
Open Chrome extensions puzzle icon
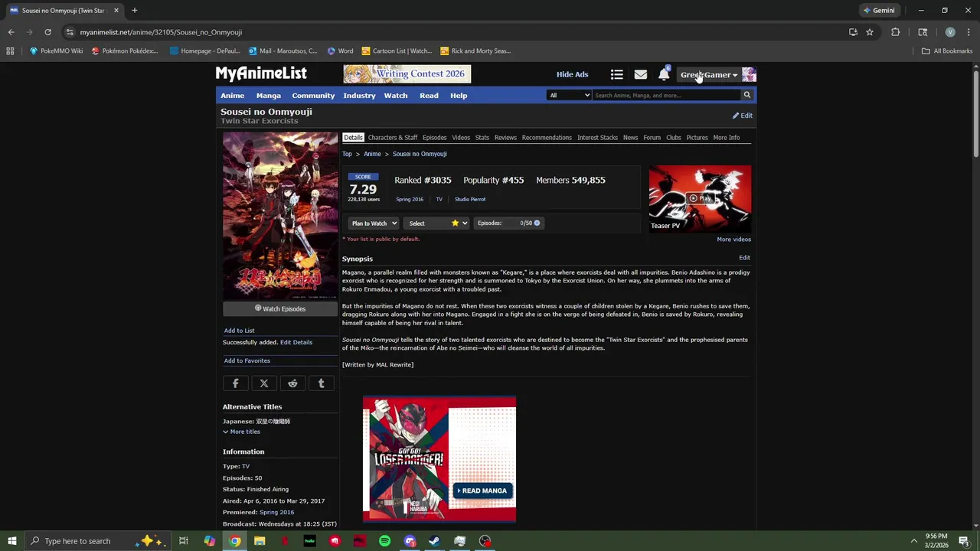tap(895, 32)
